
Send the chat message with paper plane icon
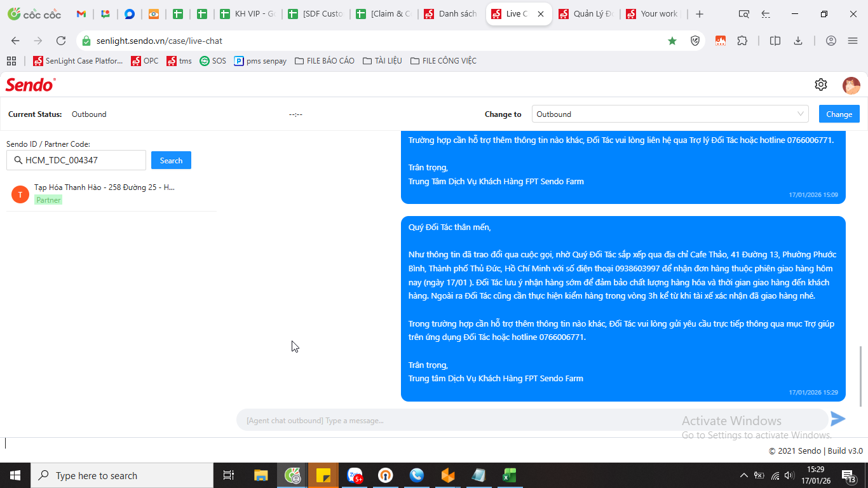838,419
